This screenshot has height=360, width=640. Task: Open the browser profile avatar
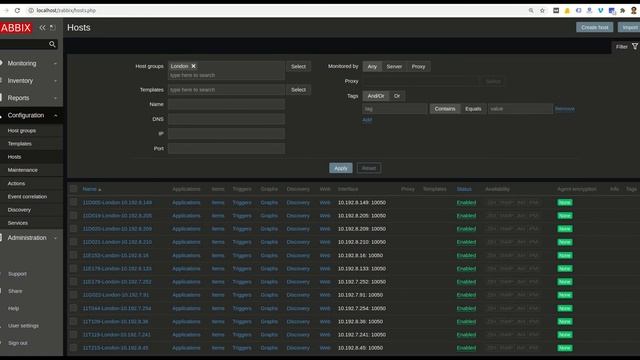[634, 11]
